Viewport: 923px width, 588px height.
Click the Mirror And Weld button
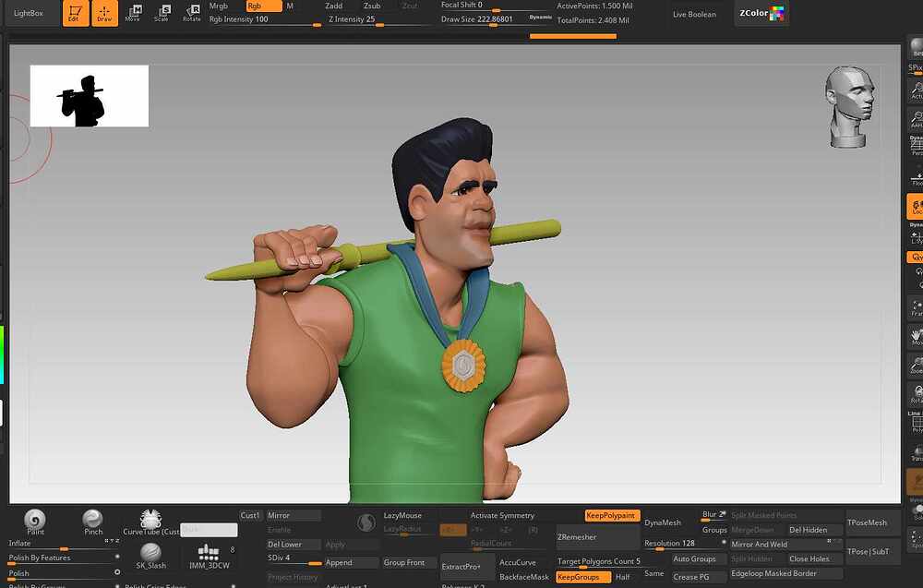tap(786, 545)
